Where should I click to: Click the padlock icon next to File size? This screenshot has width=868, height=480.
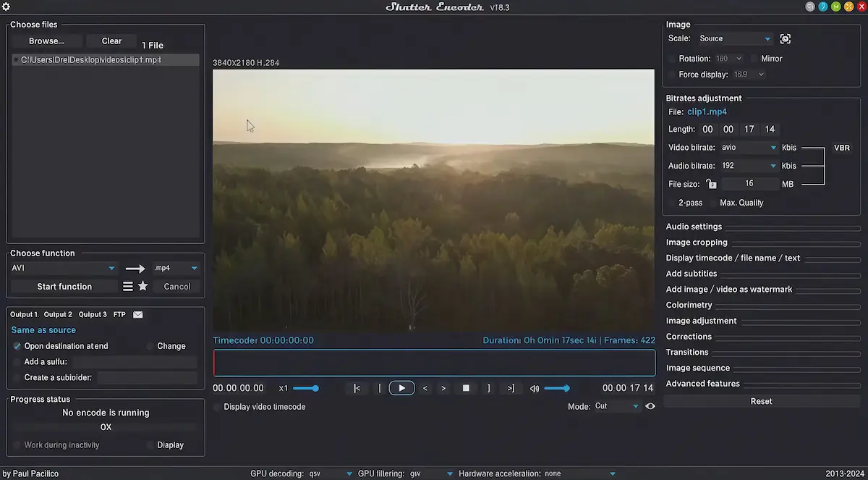[711, 184]
